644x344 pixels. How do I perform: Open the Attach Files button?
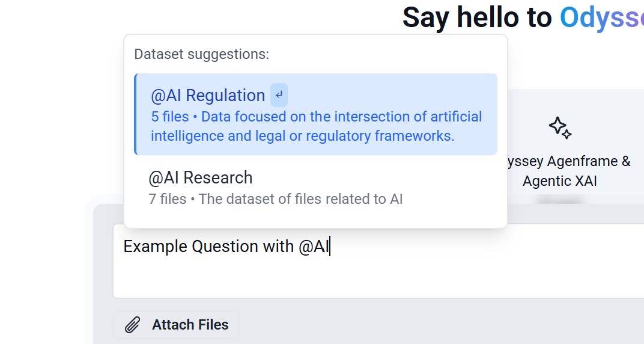coord(176,325)
